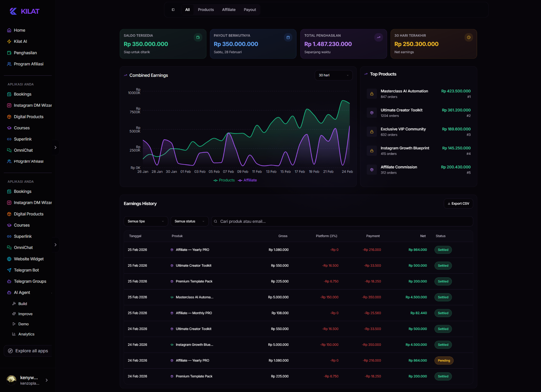
Task: Click Explore all apps button
Action: [28, 351]
